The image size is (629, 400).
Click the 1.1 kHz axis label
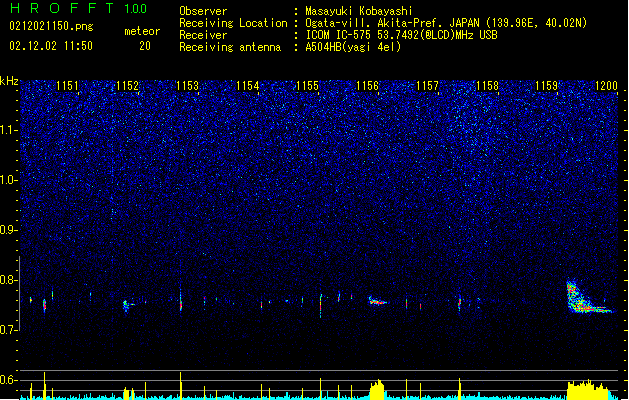[x=9, y=130]
